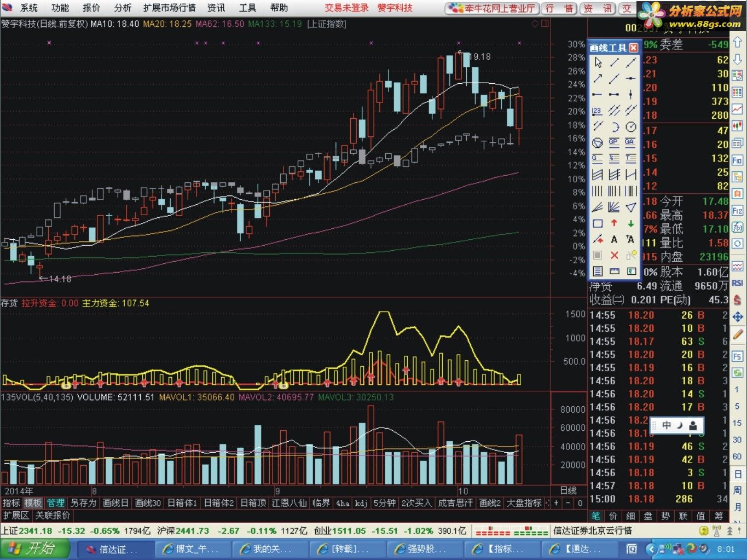747x560 pixels.
Task: Select the 江恩八仙 template tab
Action: point(289,503)
